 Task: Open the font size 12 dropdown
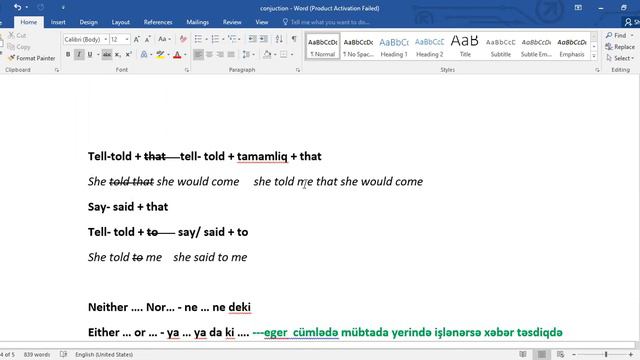pyautogui.click(x=127, y=39)
